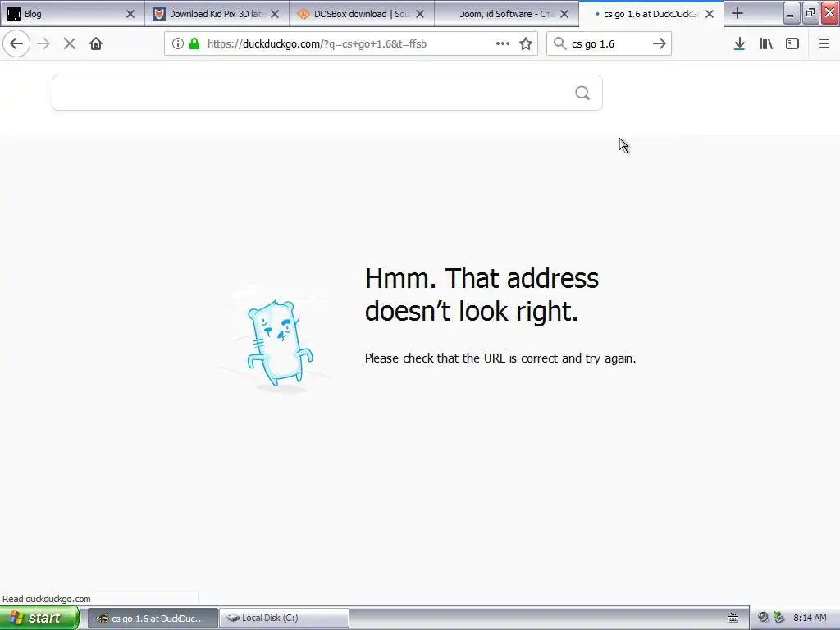Submit search with the go arrow
Viewport: 840px width, 630px height.
pos(660,44)
